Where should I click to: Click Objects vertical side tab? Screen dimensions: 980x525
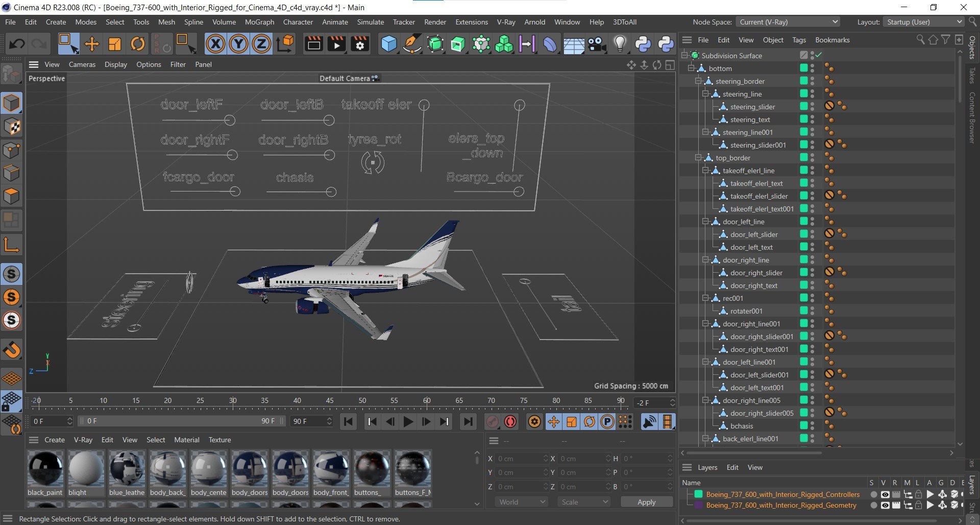972,47
